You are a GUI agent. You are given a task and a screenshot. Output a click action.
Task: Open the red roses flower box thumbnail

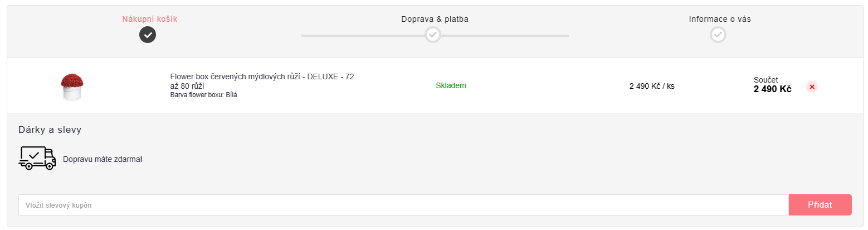[71, 87]
